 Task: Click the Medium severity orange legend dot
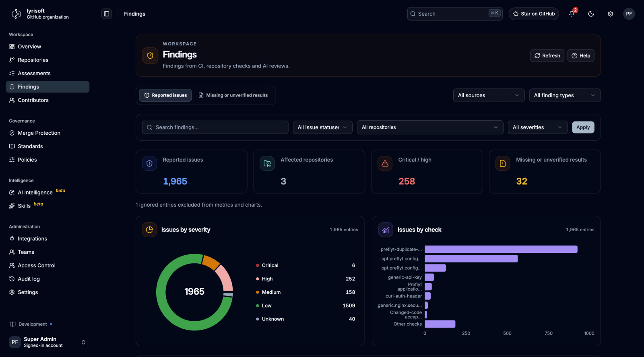point(257,292)
